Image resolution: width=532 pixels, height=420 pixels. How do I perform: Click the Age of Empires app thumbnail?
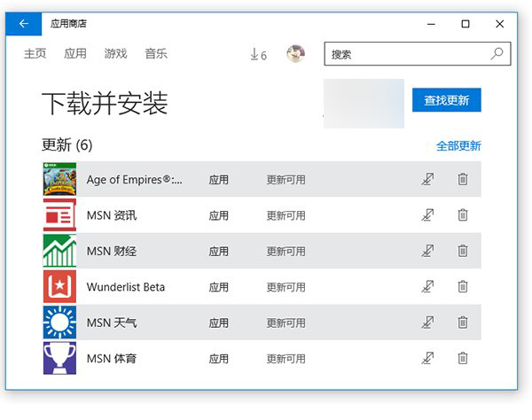click(x=59, y=179)
